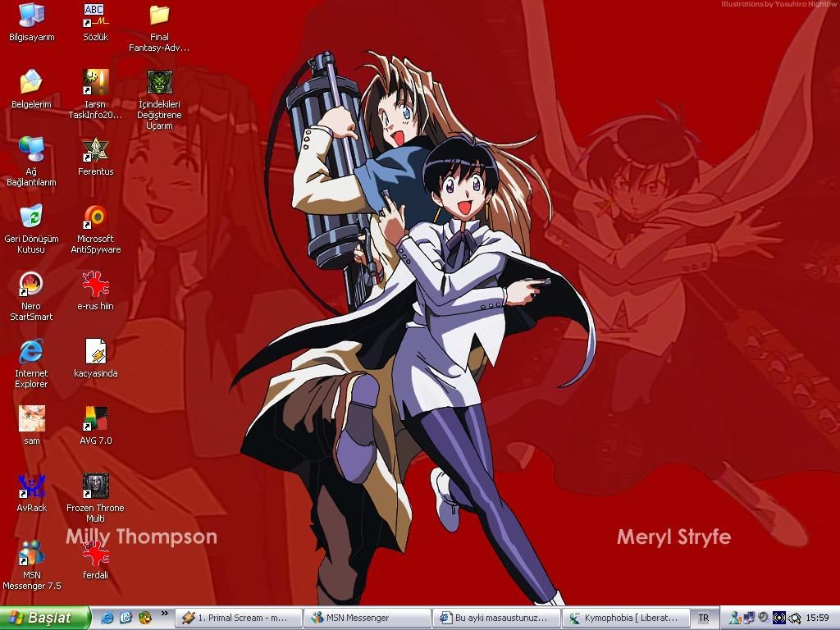This screenshot has width=840, height=630.
Task: Select the Geri Dönüşüm Kutusu recycle bin
Action: click(x=31, y=217)
